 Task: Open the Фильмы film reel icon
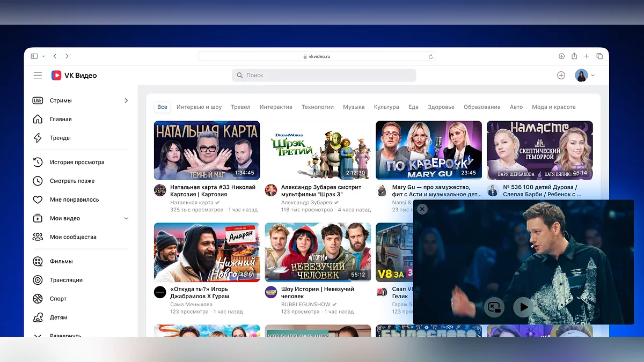38,261
